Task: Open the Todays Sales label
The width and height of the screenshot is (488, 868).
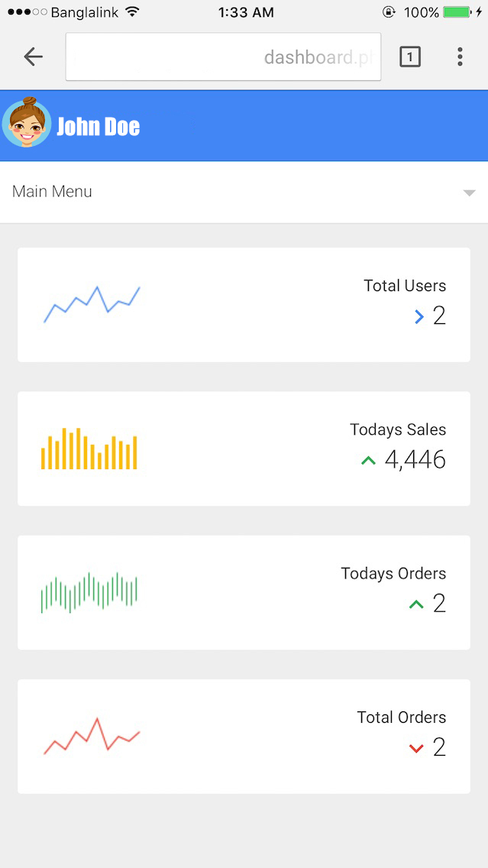Action: [398, 429]
